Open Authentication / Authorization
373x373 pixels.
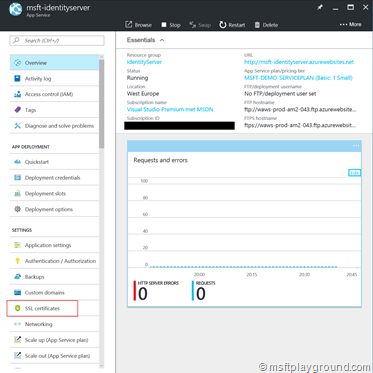coord(54,261)
